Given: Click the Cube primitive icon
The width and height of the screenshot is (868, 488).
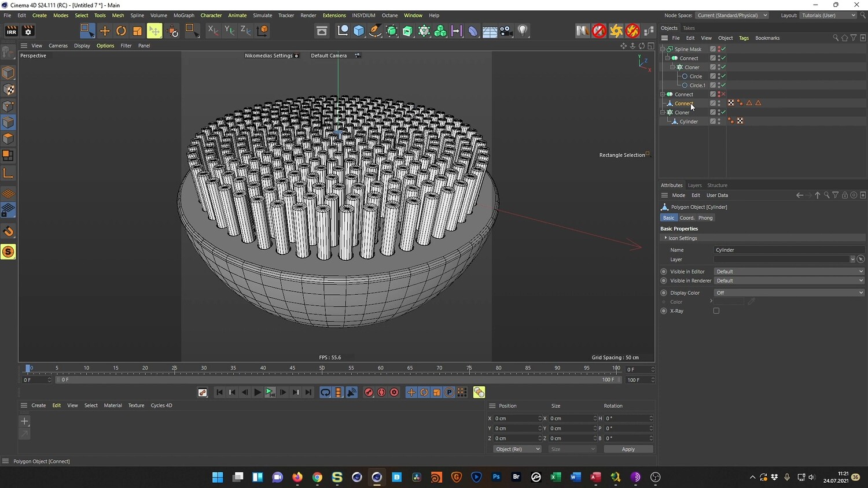Looking at the screenshot, I should tap(359, 31).
